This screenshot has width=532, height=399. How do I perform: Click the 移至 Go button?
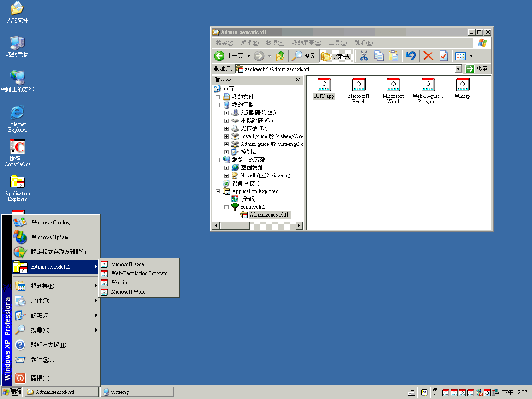click(477, 69)
